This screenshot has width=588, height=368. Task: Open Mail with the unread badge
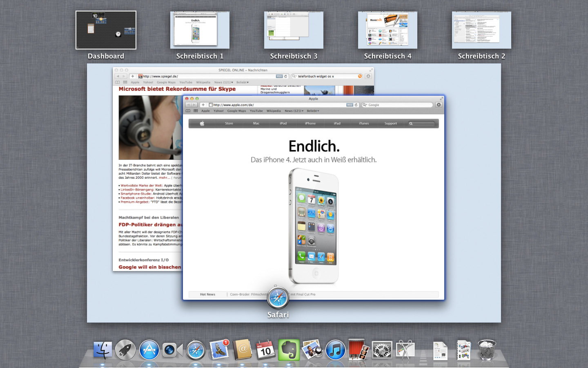coord(219,350)
